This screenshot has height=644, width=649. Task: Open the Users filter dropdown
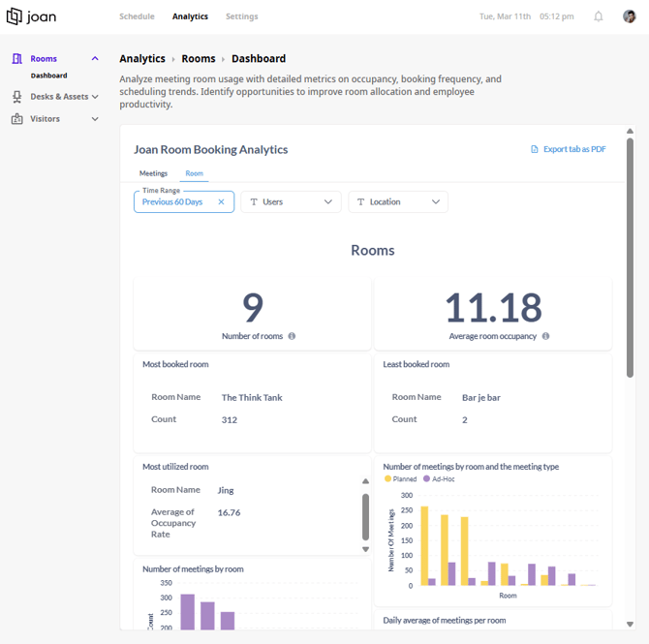[x=291, y=202]
